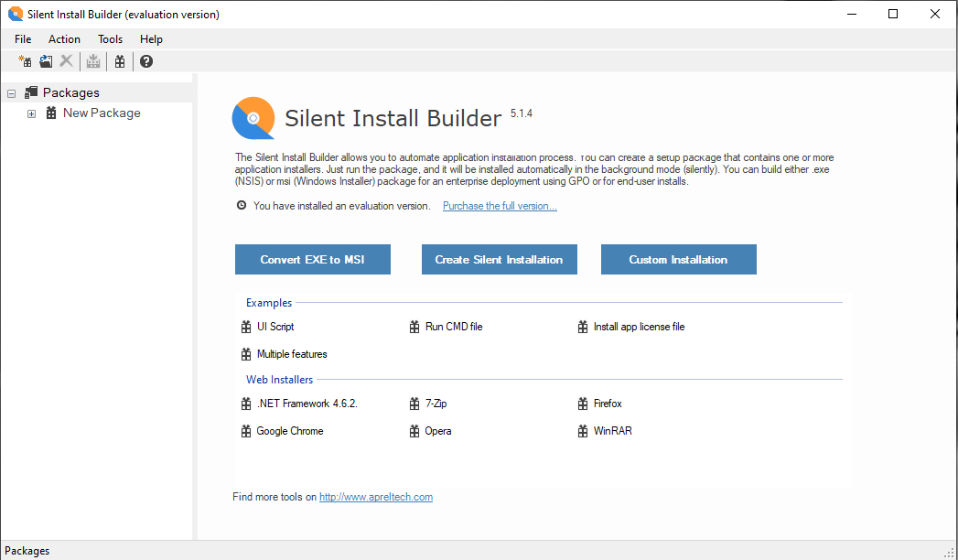Click the Convert EXE to MSI button
The width and height of the screenshot is (958, 560).
pyautogui.click(x=313, y=260)
